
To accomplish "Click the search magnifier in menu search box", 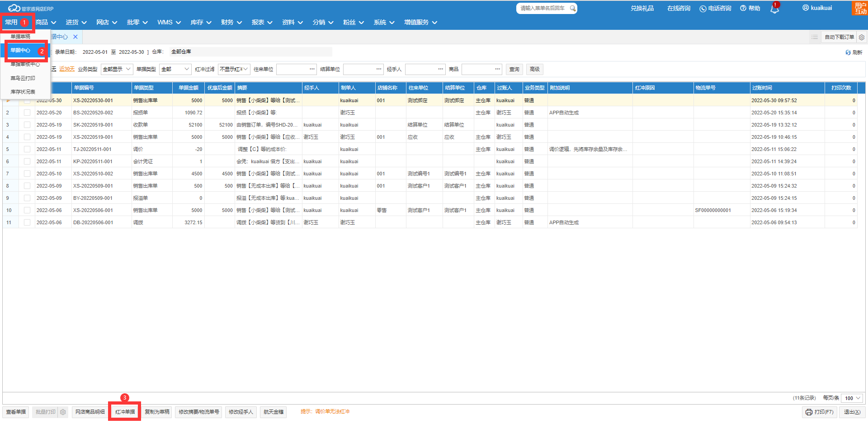I will pos(572,8).
